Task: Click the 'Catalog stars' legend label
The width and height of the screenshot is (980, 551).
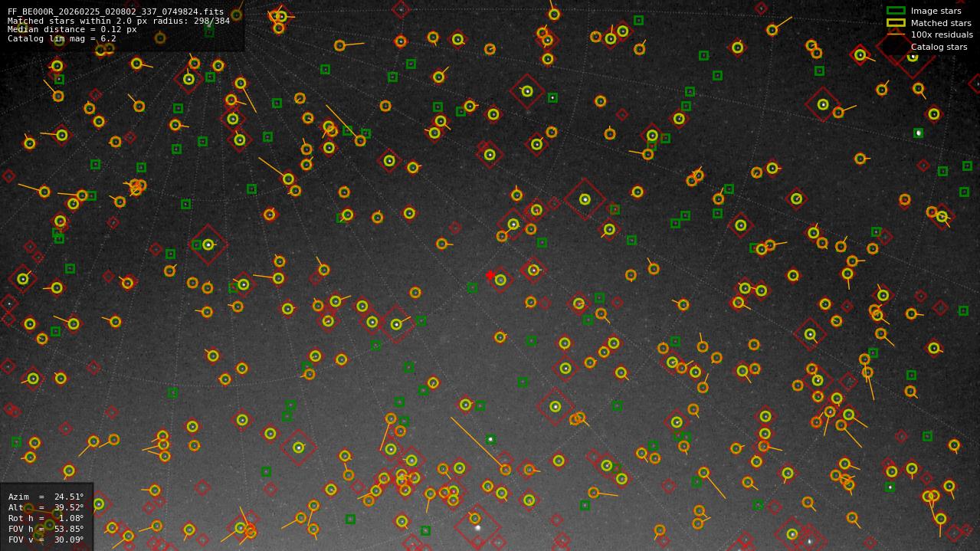Action: [x=939, y=47]
